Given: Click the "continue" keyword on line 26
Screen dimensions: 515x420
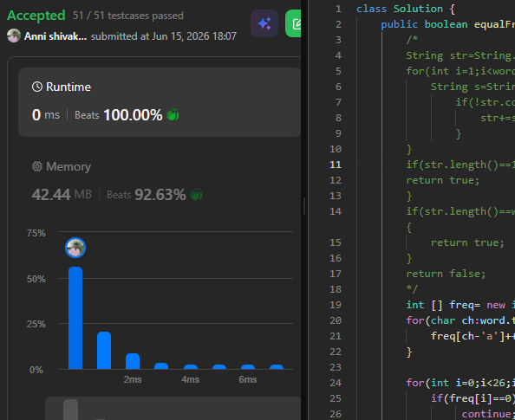Looking at the screenshot, I should (486, 414).
